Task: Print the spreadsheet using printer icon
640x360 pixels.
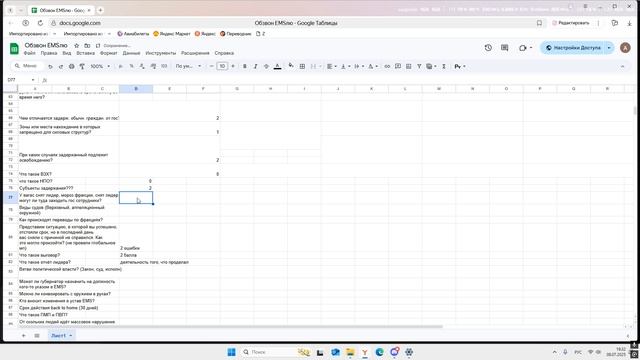Action: coord(71,66)
